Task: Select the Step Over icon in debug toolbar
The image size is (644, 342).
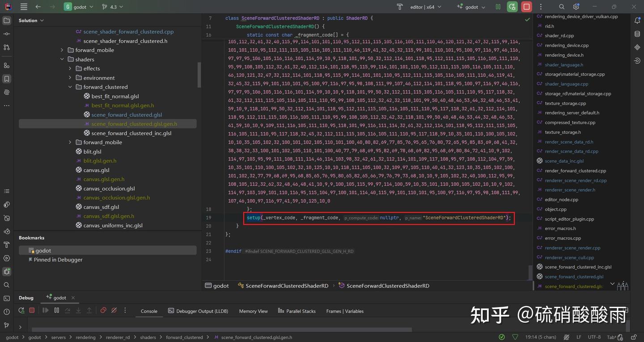Action: point(68,311)
